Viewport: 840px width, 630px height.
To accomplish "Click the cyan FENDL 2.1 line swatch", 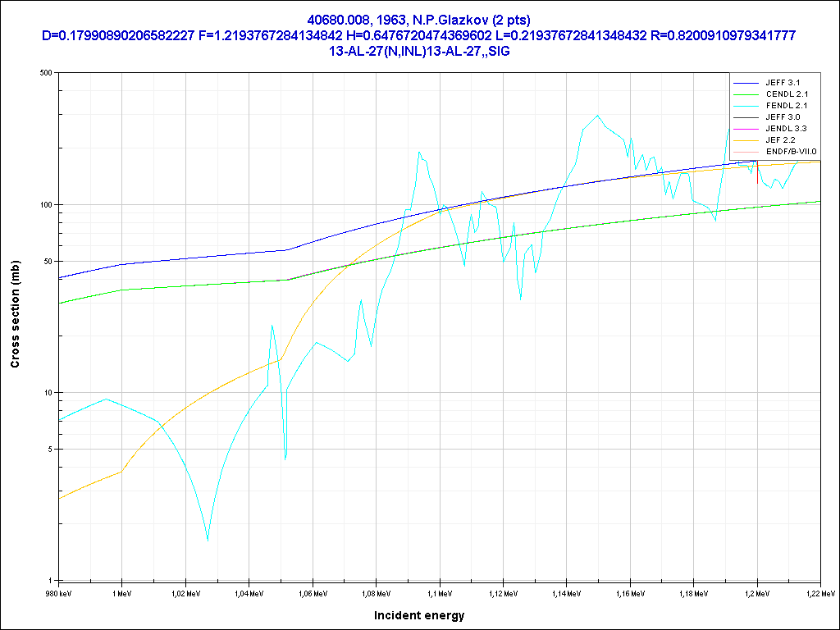I will pos(746,107).
